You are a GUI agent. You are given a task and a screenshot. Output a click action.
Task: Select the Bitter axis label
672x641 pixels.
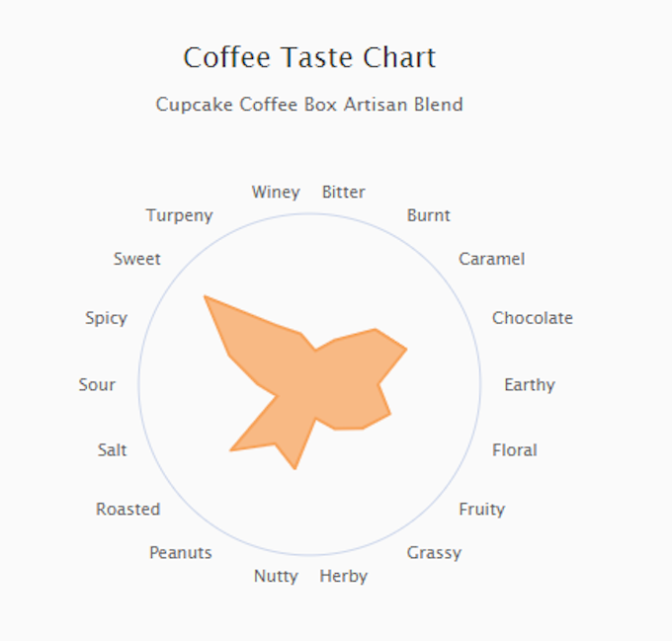pyautogui.click(x=344, y=192)
